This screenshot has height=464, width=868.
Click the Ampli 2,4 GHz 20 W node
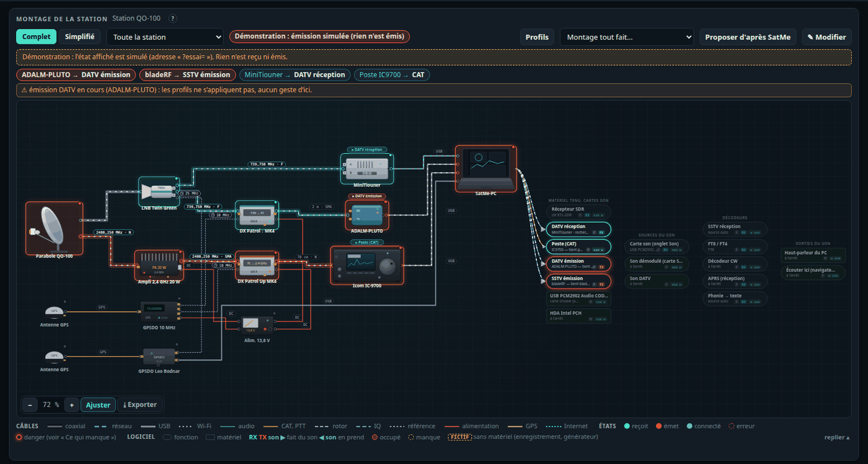pyautogui.click(x=159, y=265)
